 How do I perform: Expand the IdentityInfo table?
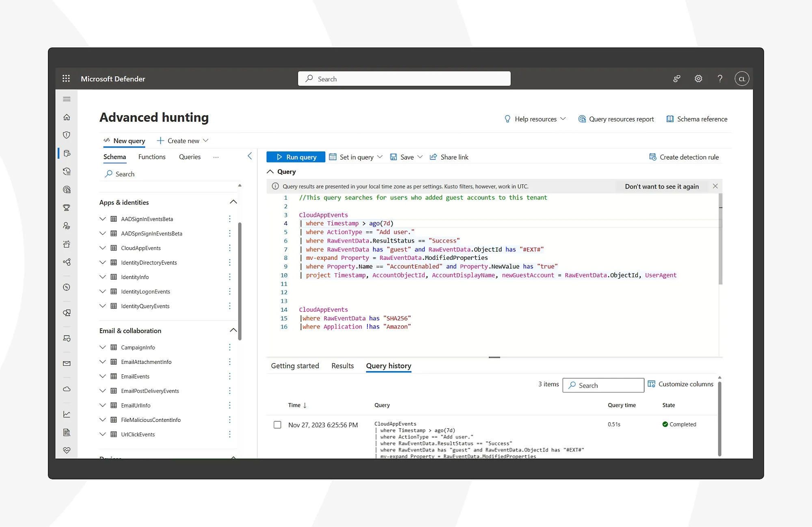tap(103, 277)
